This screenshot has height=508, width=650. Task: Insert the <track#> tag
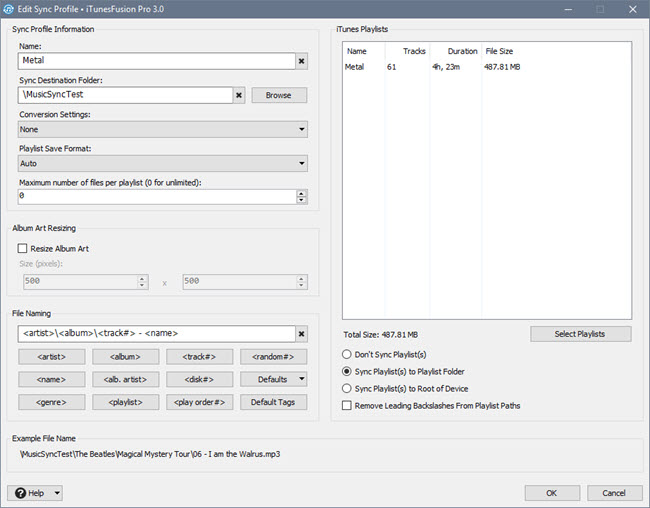199,357
